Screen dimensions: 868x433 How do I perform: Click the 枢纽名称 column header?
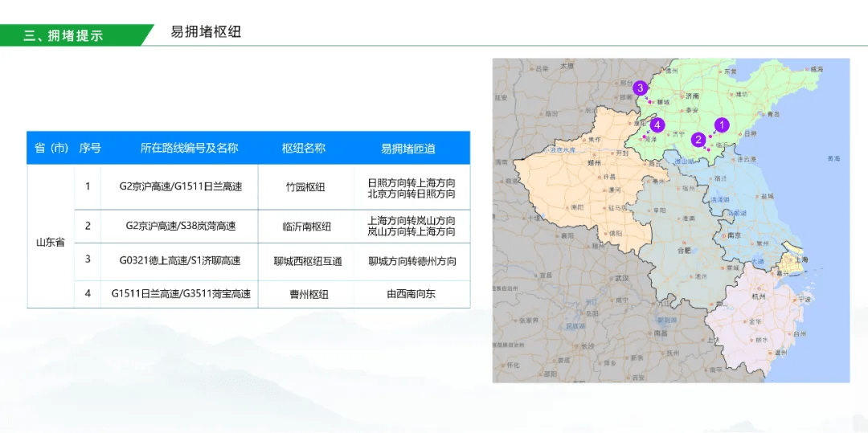pyautogui.click(x=303, y=148)
